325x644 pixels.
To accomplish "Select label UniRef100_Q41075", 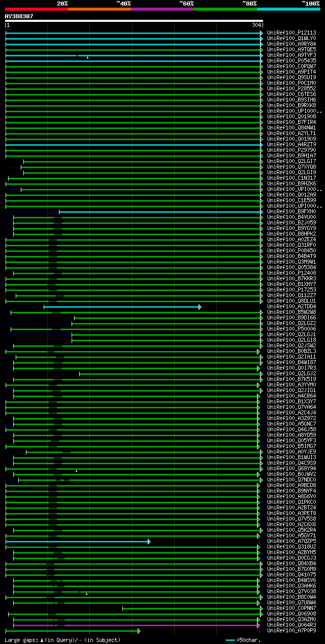I will point(291,574).
